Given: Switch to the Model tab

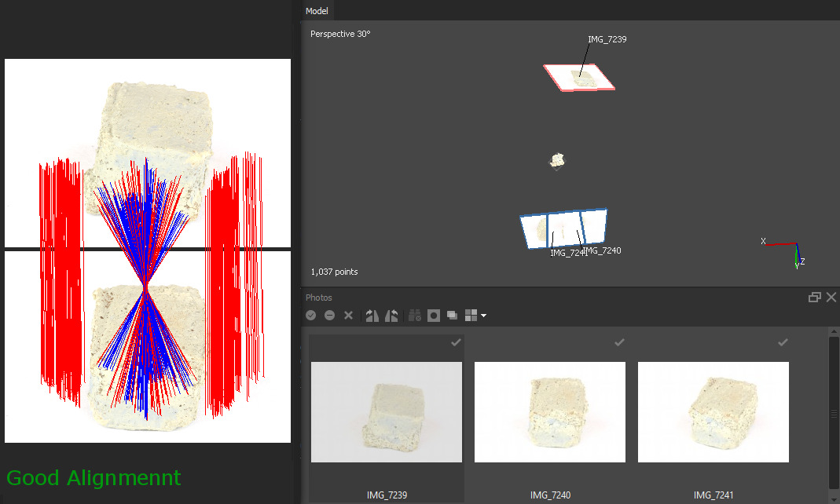Looking at the screenshot, I should pyautogui.click(x=317, y=10).
